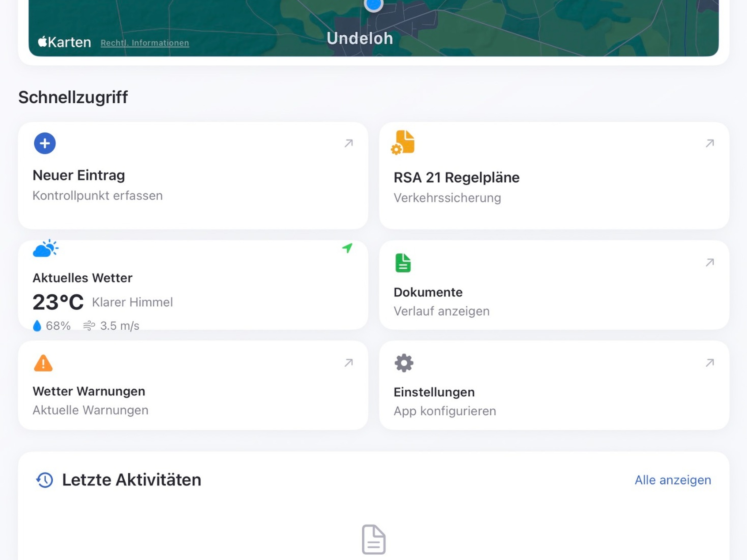Click the Kontrollpunkt erfassen subtitle
The height and width of the screenshot is (560, 747).
coord(98,196)
